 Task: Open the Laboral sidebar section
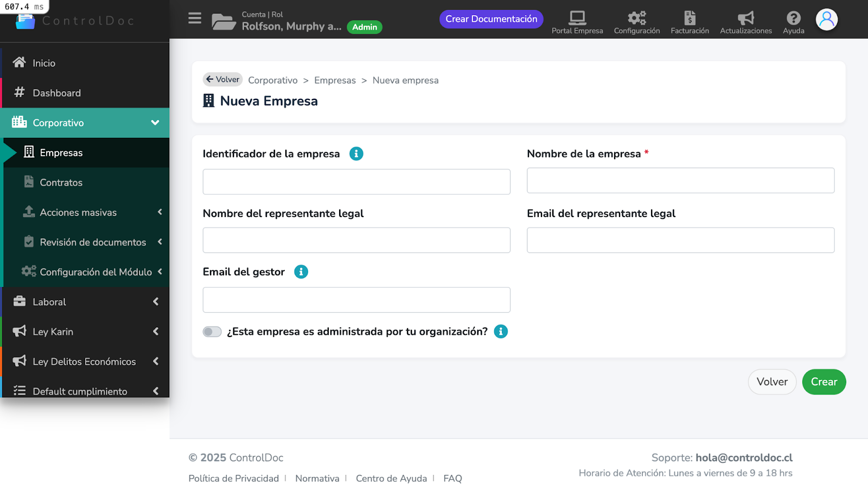[x=86, y=302]
